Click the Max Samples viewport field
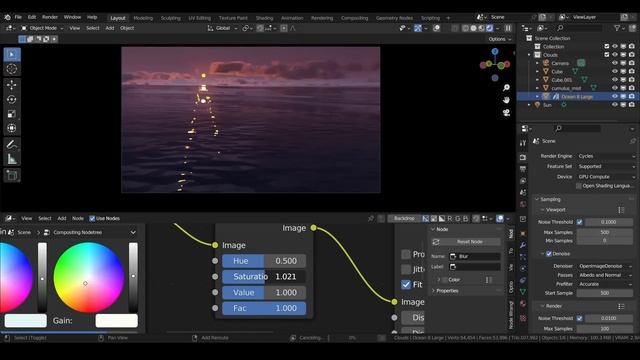 pos(604,232)
